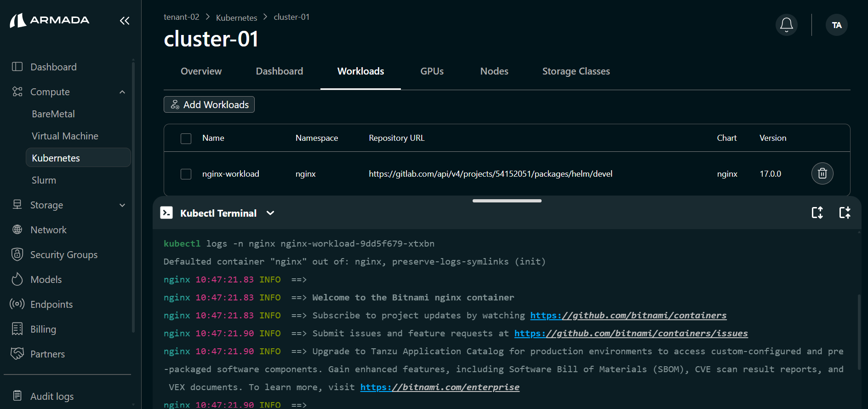
Task: Click the Kubectl Terminal prompt icon
Action: 166,213
